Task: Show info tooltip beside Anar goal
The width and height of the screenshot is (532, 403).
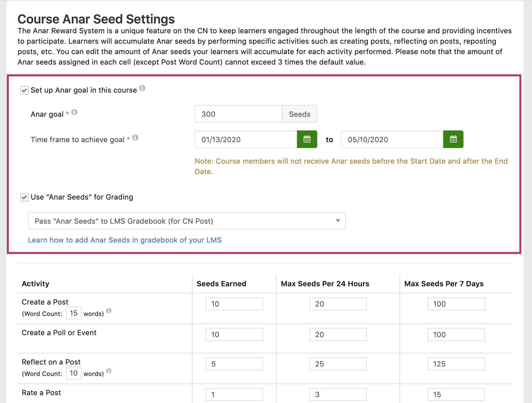Action: [x=74, y=112]
